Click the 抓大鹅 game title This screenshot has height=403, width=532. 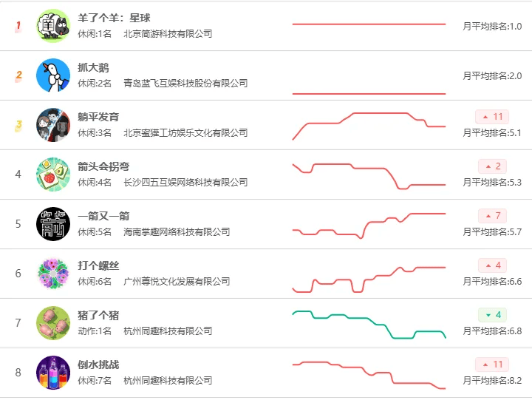tap(93, 67)
